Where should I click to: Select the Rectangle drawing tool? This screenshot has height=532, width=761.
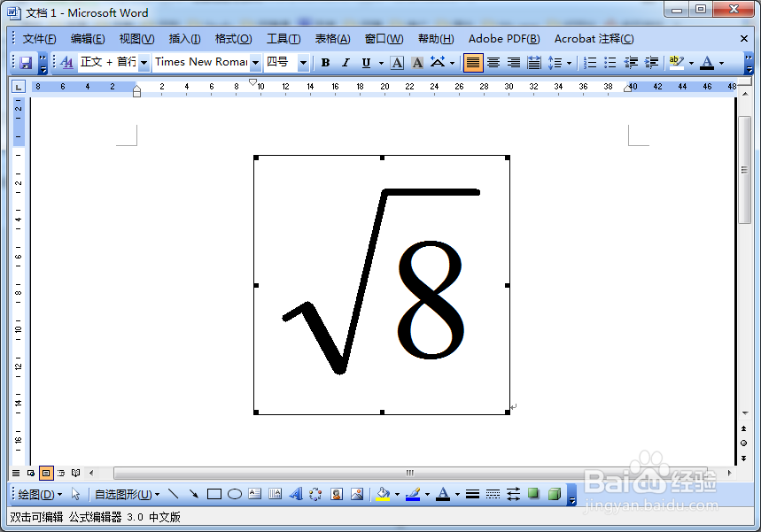click(214, 494)
